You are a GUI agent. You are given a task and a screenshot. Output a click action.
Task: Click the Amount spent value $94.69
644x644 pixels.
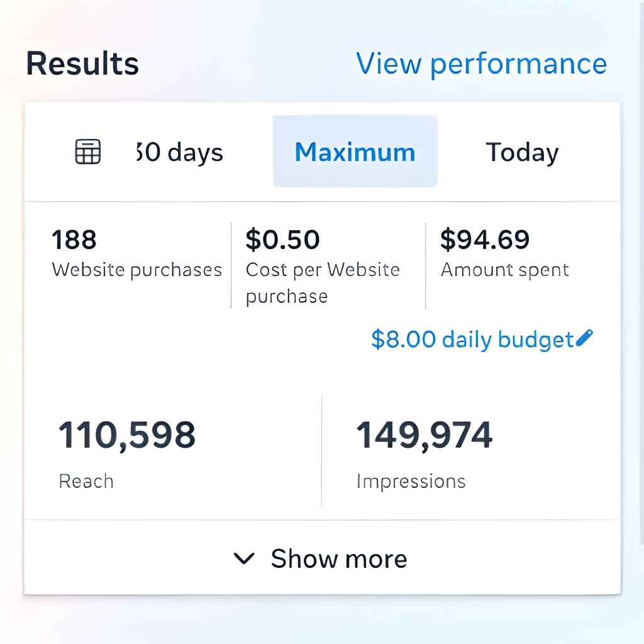[x=486, y=240]
